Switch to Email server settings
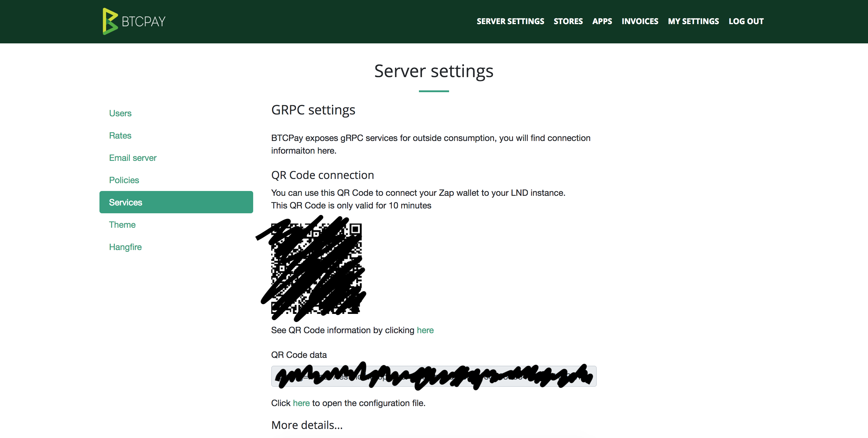Screen dimensions: 868x438 point(132,158)
